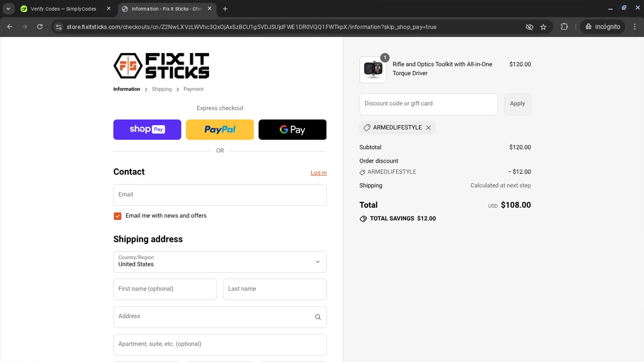Bookmark this page with the star icon
644x362 pixels.
543,27
